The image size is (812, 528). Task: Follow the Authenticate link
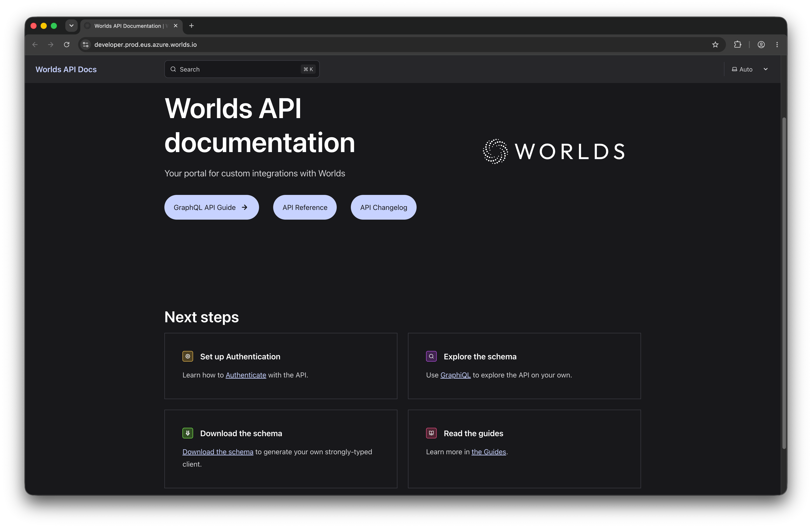click(x=246, y=375)
